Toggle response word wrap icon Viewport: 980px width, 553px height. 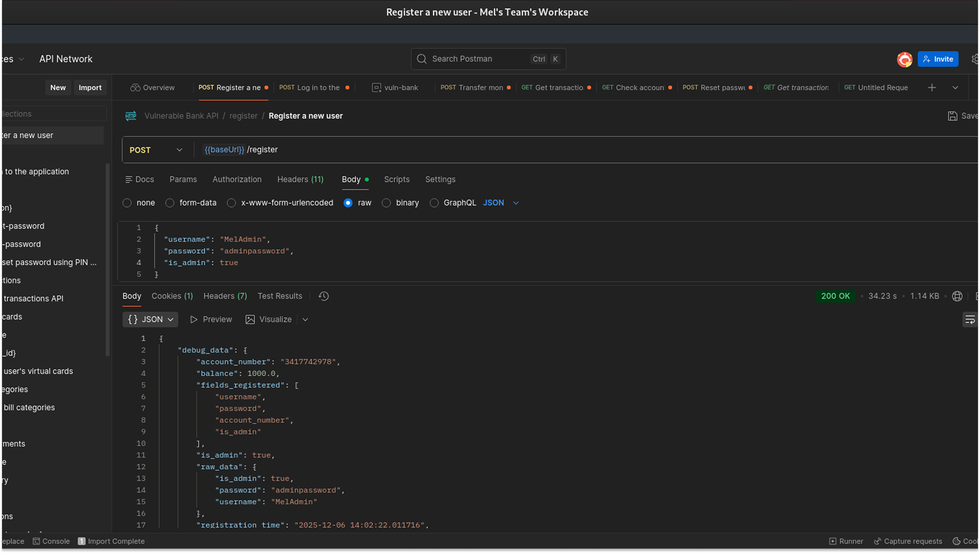[x=969, y=320]
